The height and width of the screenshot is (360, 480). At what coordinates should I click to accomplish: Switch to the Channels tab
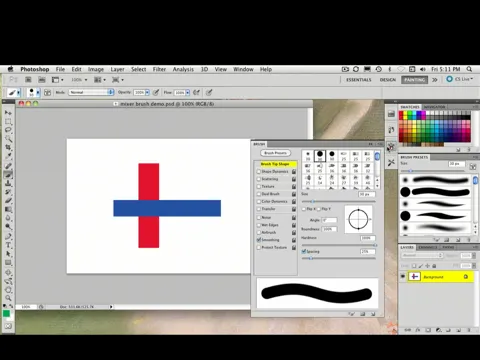pos(427,247)
